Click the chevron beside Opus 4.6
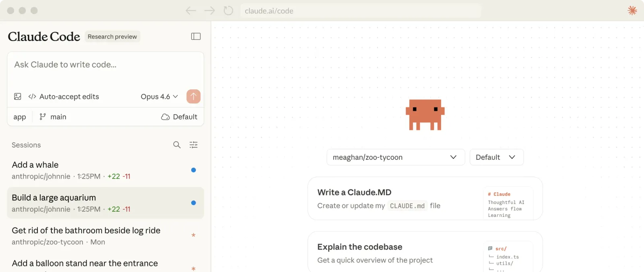 click(175, 97)
